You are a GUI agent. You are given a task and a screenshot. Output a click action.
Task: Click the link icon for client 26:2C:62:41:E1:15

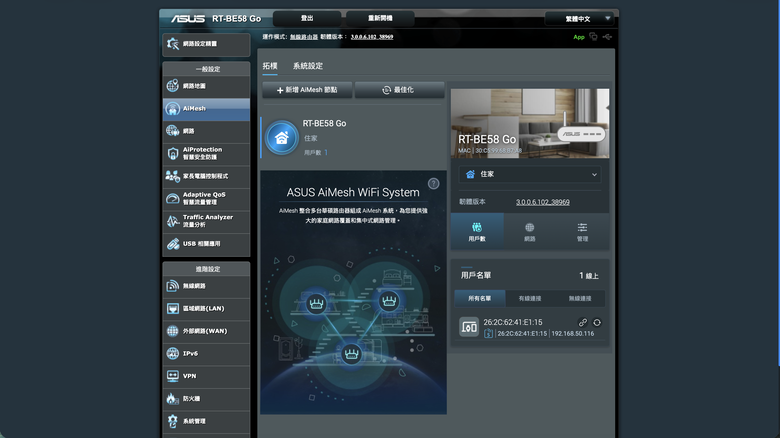point(583,323)
